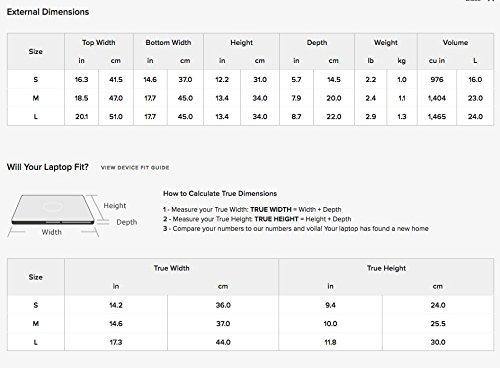Click the Will Your Laptop Fit? heading
The width and height of the screenshot is (500, 368).
[x=48, y=167]
